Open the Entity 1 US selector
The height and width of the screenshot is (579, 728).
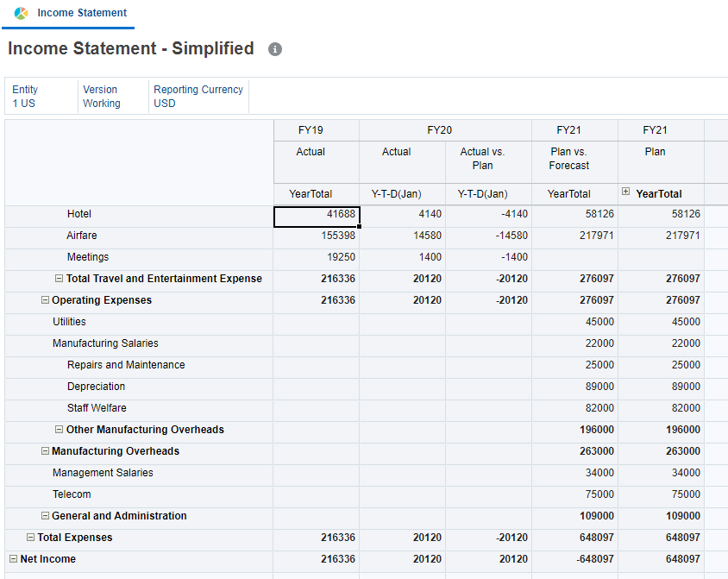click(x=25, y=96)
